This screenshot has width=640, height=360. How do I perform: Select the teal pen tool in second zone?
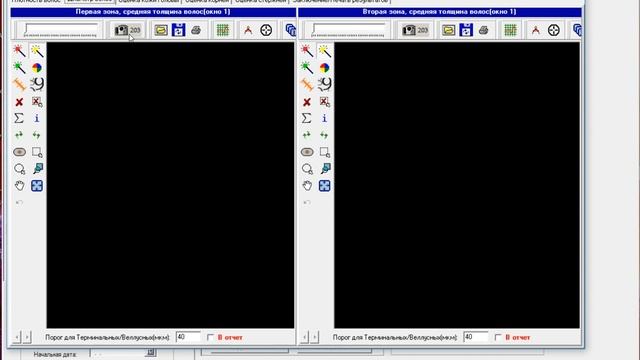click(x=325, y=168)
